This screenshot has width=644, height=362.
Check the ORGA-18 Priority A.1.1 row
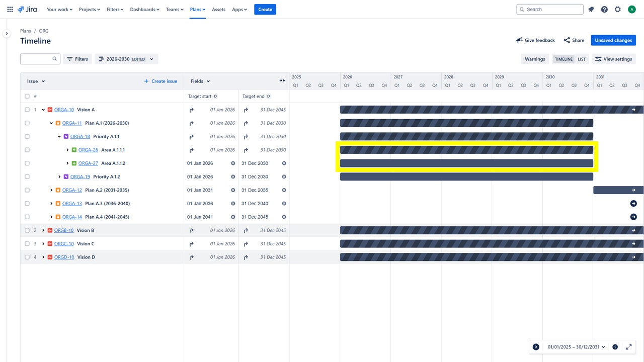coord(27,136)
